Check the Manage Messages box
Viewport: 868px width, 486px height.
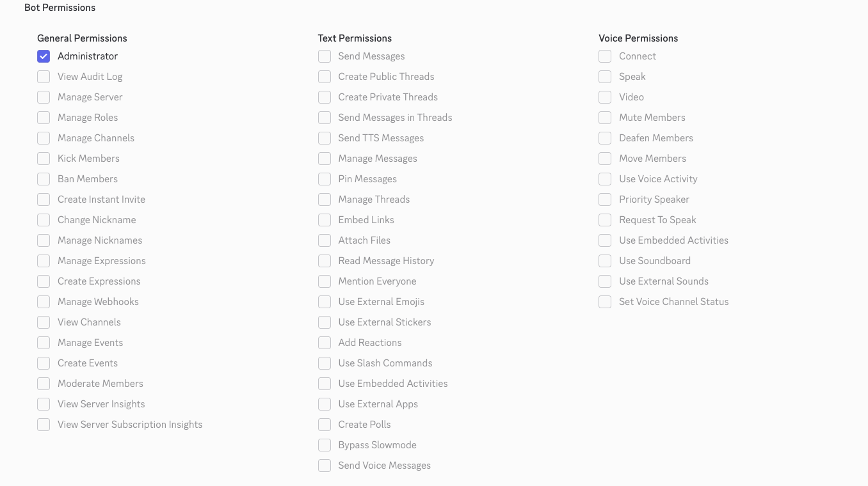point(325,159)
